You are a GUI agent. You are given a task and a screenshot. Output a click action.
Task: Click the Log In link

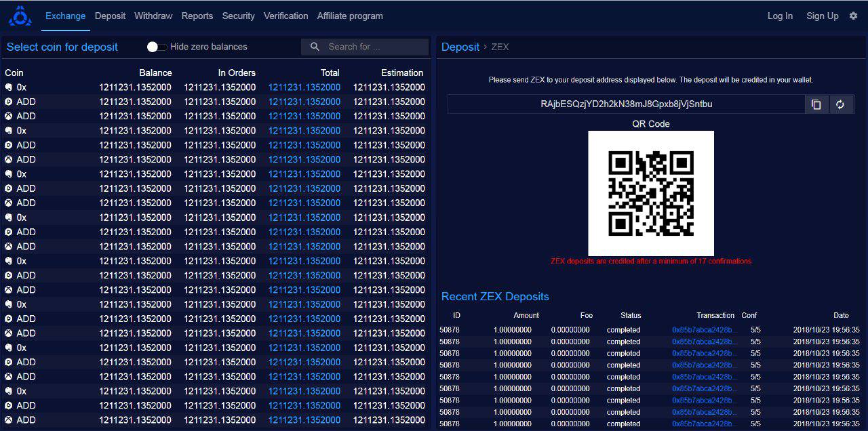click(x=780, y=16)
